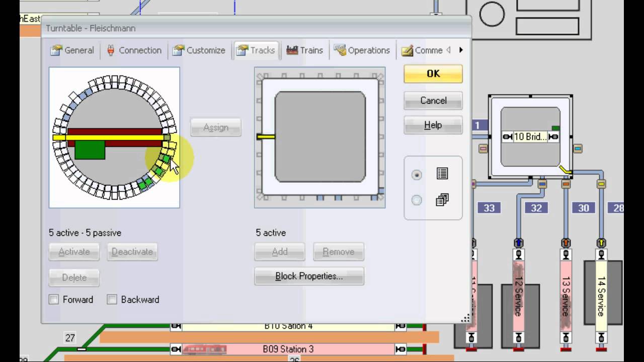This screenshot has width=644, height=362.
Task: Select B09 Station 3 block
Action: click(288, 349)
